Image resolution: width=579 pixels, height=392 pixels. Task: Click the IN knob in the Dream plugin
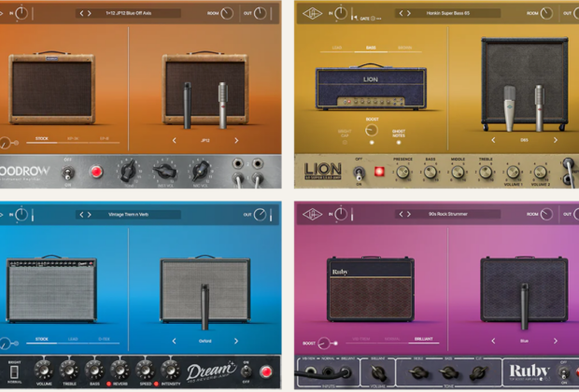(21, 215)
